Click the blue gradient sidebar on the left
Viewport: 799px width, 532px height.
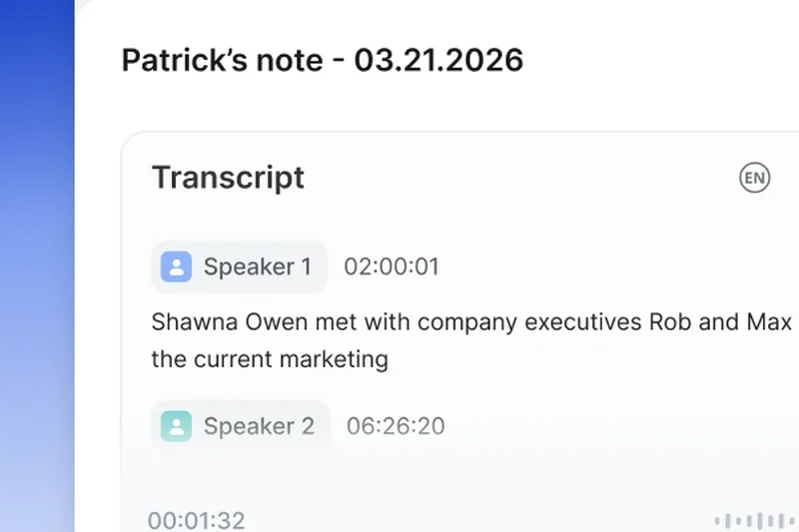coord(37,266)
